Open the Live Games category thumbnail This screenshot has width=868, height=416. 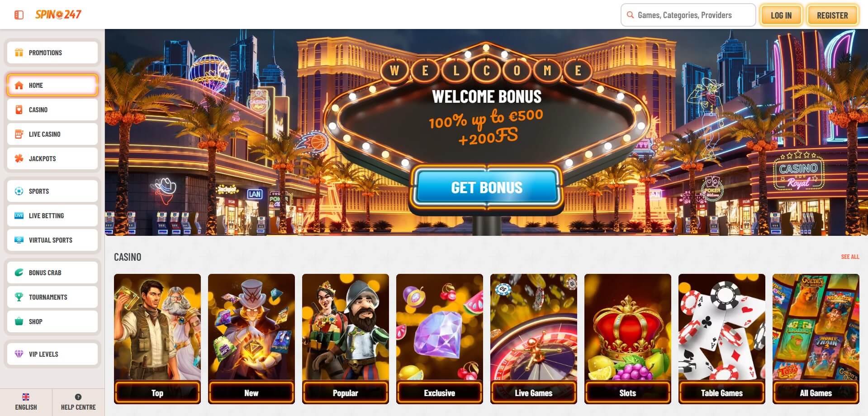(534, 339)
